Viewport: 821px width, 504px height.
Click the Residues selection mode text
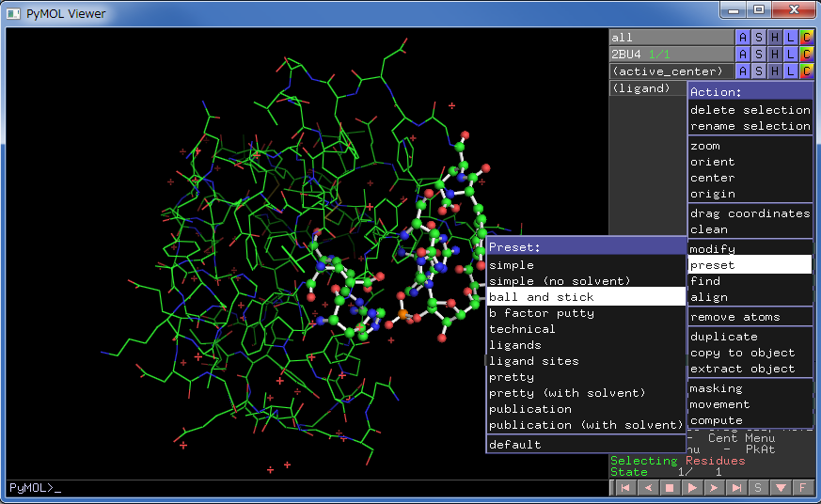[715, 461]
